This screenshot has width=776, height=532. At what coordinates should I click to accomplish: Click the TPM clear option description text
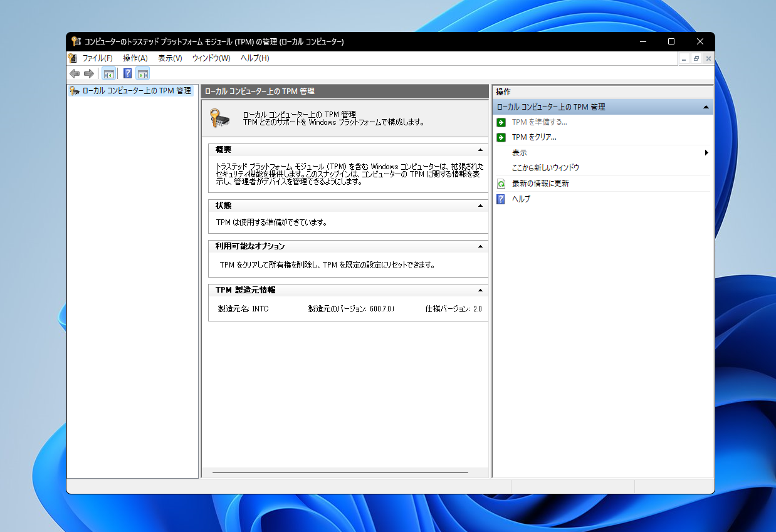coord(327,265)
